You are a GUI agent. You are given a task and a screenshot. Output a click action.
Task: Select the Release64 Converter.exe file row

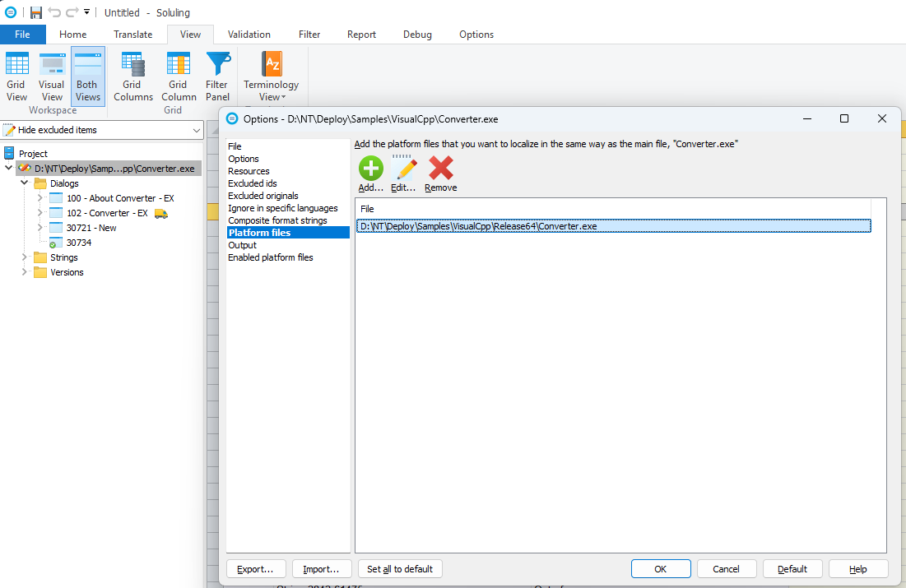[x=613, y=226]
